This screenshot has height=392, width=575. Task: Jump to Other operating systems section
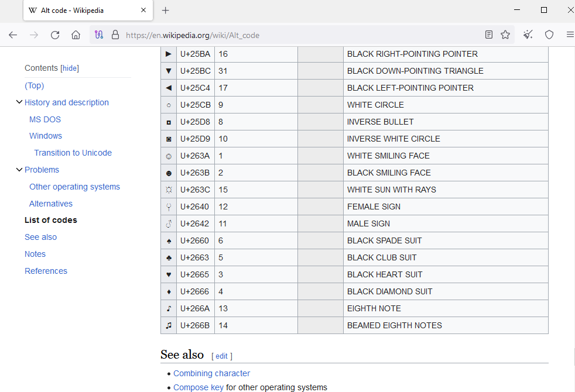pos(74,187)
